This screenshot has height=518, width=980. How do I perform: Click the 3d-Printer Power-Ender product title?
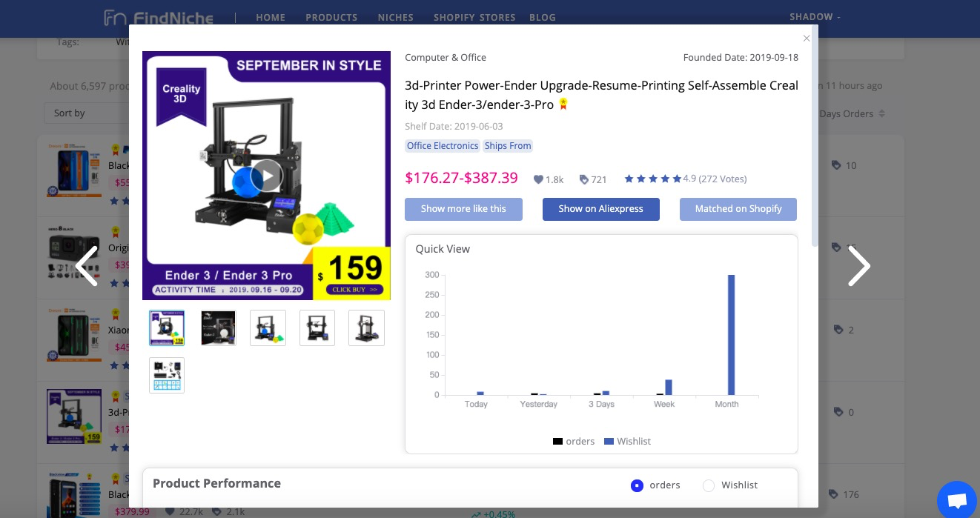coord(601,95)
